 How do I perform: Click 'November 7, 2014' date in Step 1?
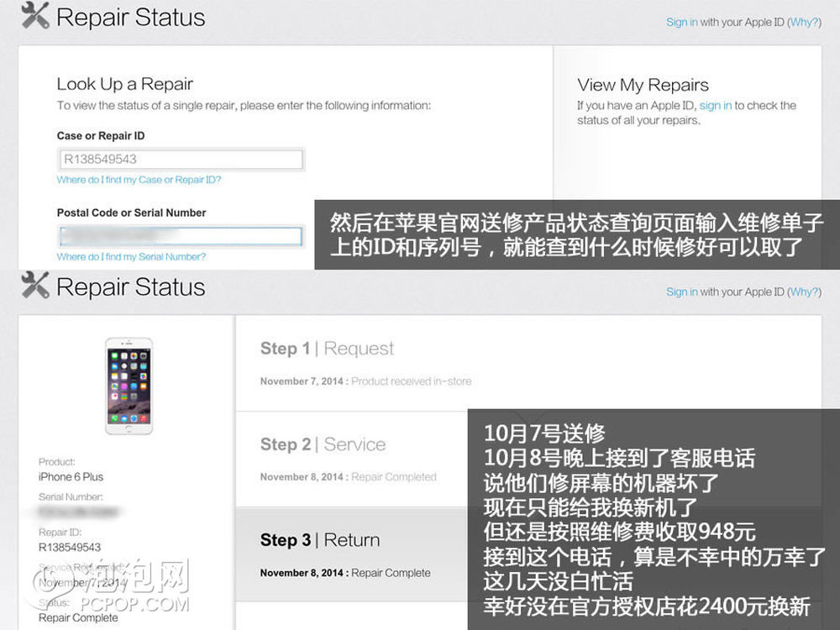(x=302, y=381)
